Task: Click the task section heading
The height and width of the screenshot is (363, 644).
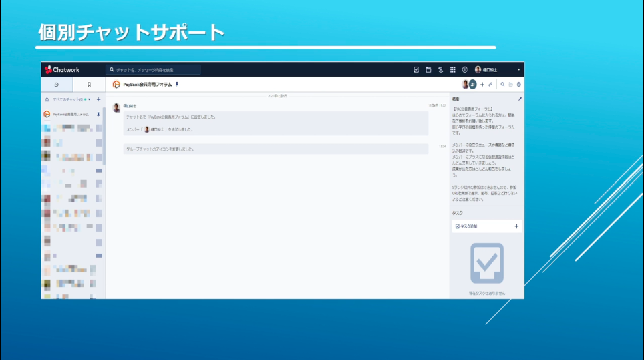Action: [x=457, y=213]
